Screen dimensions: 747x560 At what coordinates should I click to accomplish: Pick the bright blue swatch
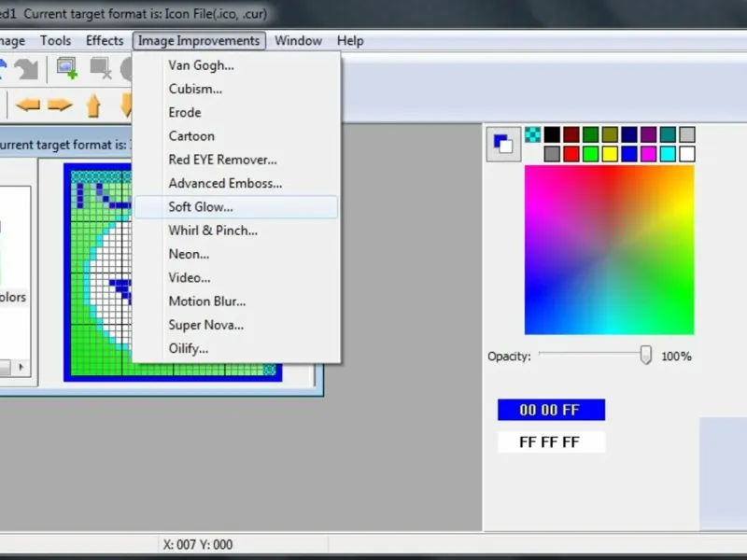[x=628, y=154]
